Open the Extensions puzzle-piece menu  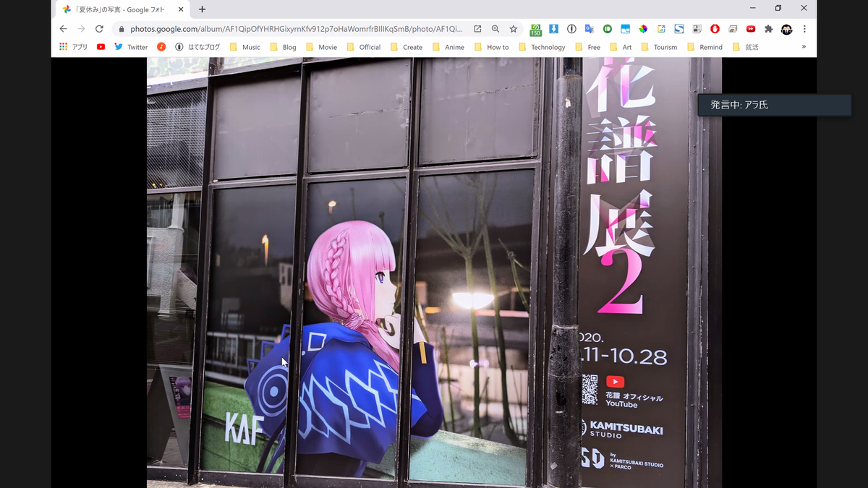pyautogui.click(x=768, y=29)
